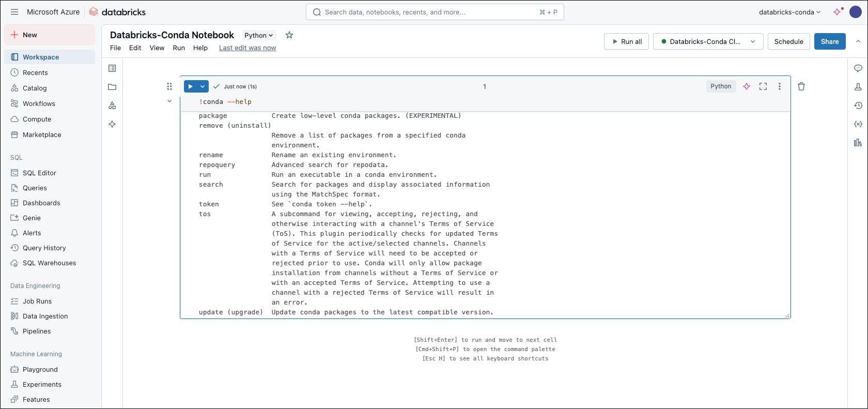Open Workflows in the sidebar

pyautogui.click(x=50, y=103)
